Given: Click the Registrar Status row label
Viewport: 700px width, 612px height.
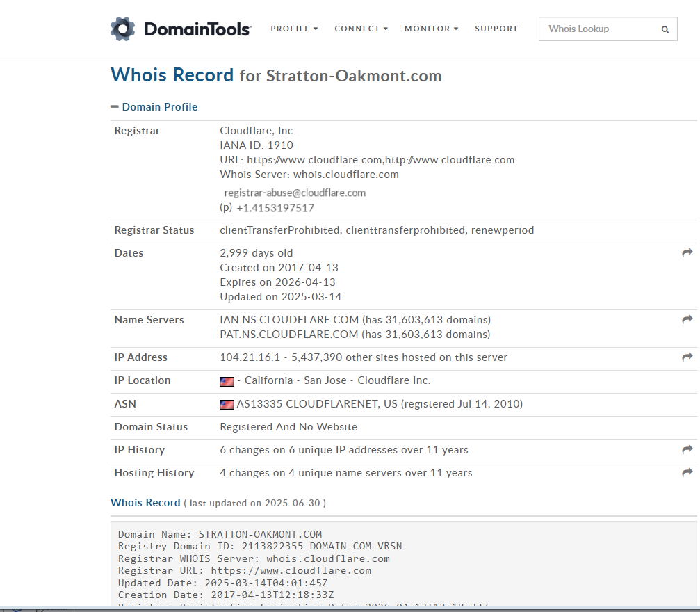Looking at the screenshot, I should [x=154, y=230].
